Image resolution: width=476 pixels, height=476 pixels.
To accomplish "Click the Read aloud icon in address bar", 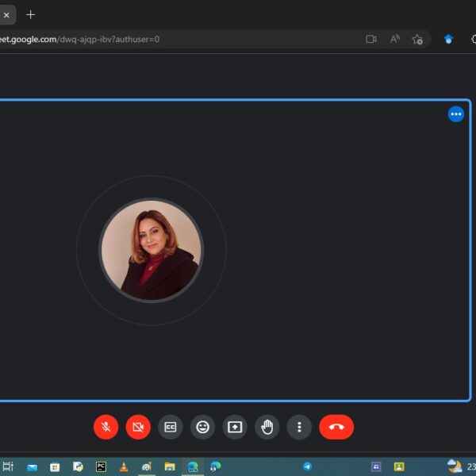I will (x=394, y=39).
